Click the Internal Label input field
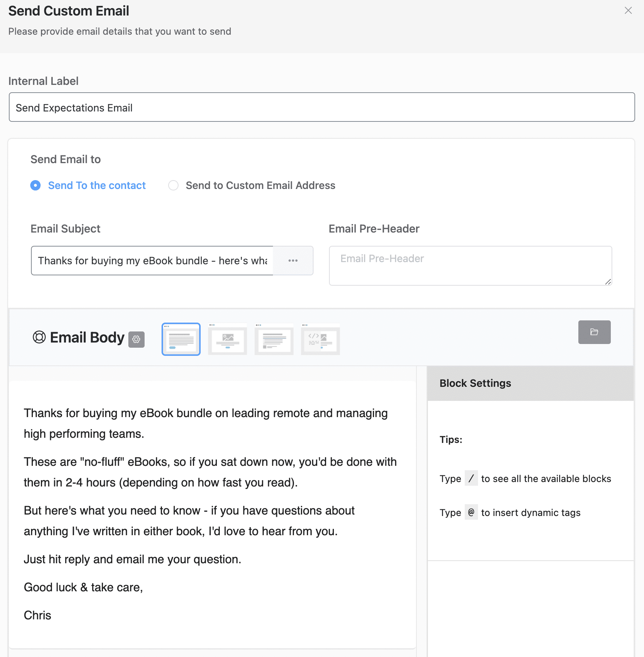 point(322,107)
